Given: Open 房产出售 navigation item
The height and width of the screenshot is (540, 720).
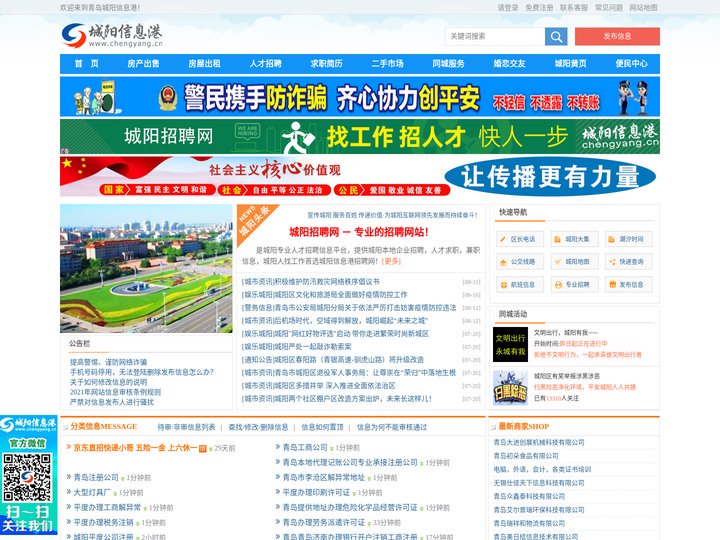Looking at the screenshot, I should 143,64.
